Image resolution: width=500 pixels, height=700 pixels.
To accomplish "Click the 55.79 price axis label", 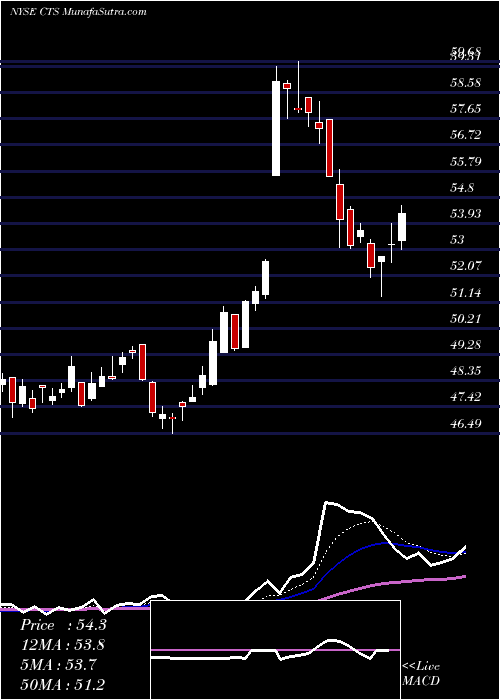I will click(466, 162).
